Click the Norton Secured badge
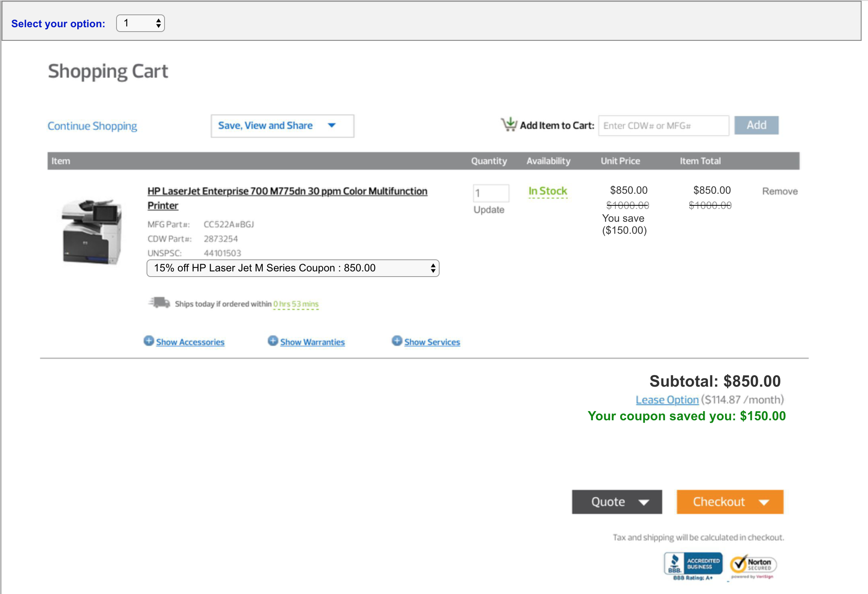This screenshot has width=868, height=594. [x=753, y=566]
